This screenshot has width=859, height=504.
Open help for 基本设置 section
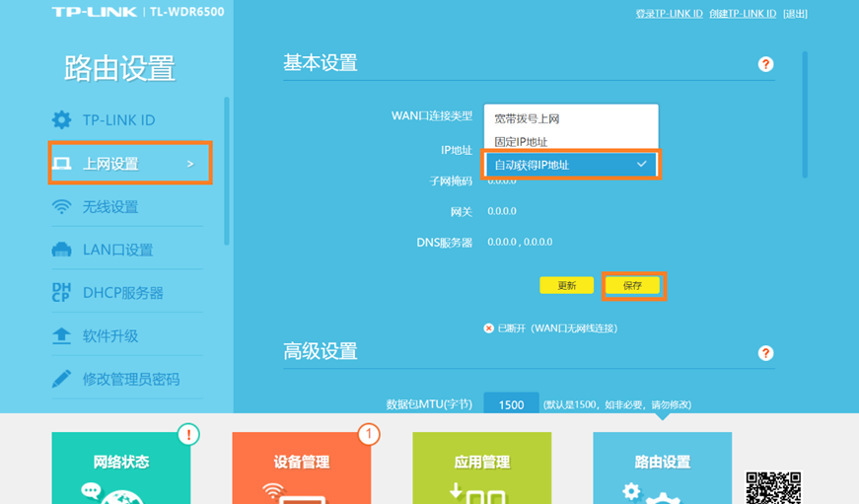pyautogui.click(x=765, y=64)
